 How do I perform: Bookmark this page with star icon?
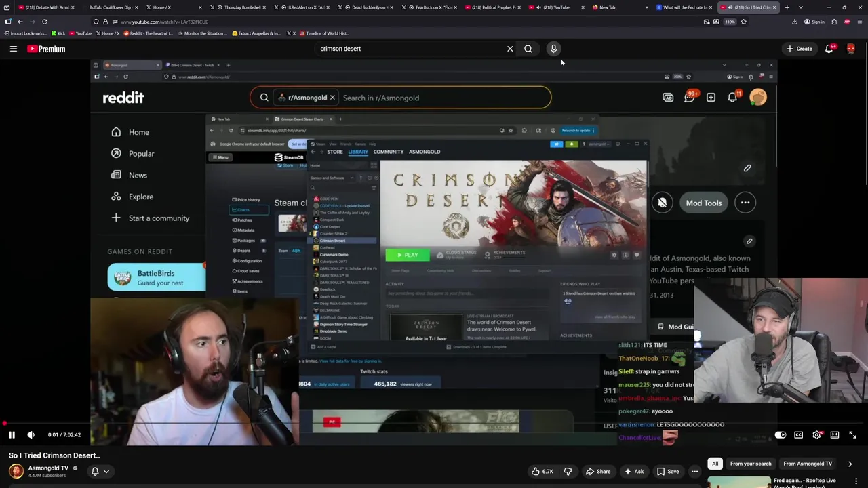[x=743, y=22]
